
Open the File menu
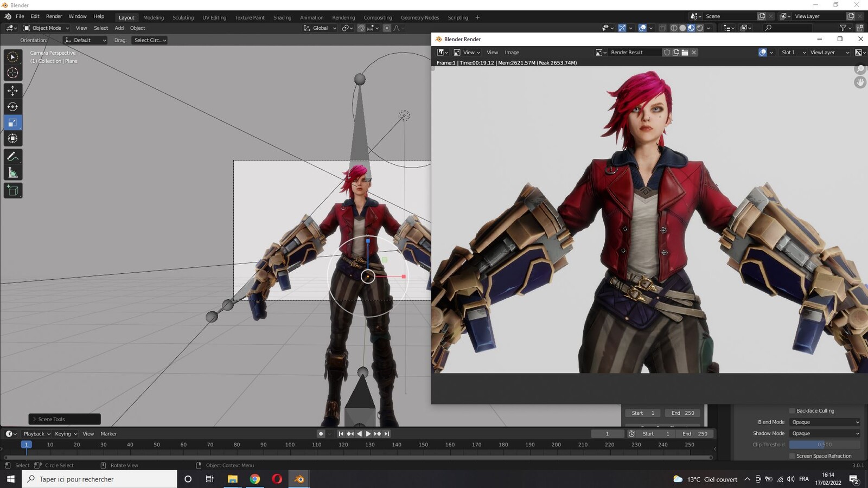click(20, 16)
